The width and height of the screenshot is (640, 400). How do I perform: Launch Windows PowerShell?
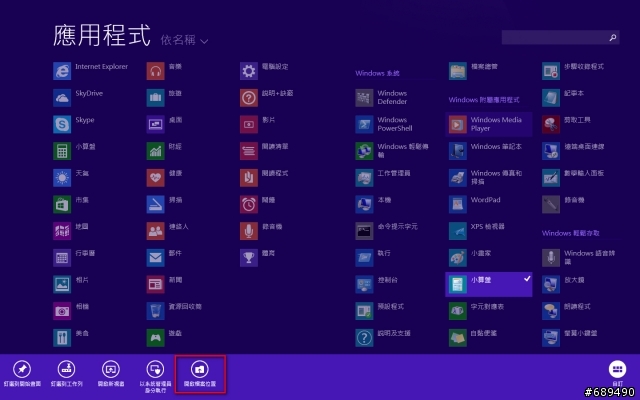(x=384, y=124)
